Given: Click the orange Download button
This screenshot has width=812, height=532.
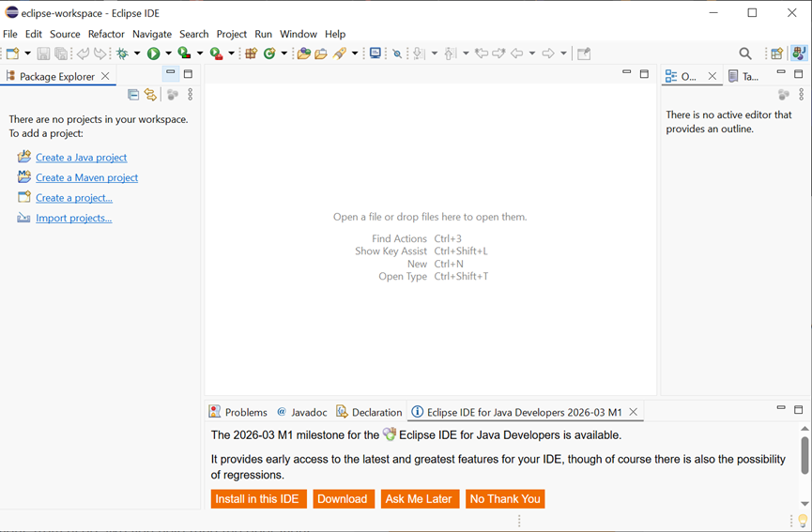Looking at the screenshot, I should 343,499.
